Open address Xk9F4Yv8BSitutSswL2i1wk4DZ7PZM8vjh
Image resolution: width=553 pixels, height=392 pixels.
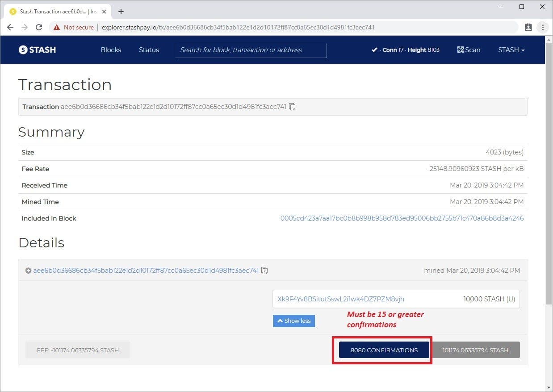point(341,299)
